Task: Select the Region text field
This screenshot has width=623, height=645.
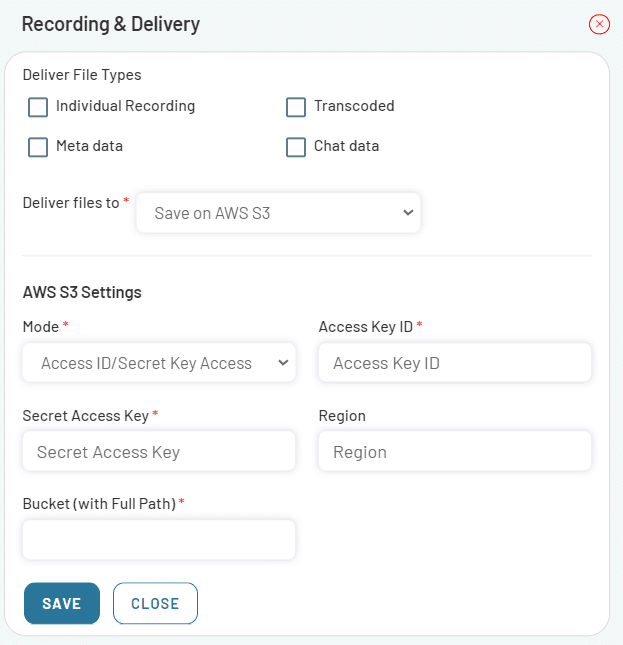Action: click(x=455, y=451)
